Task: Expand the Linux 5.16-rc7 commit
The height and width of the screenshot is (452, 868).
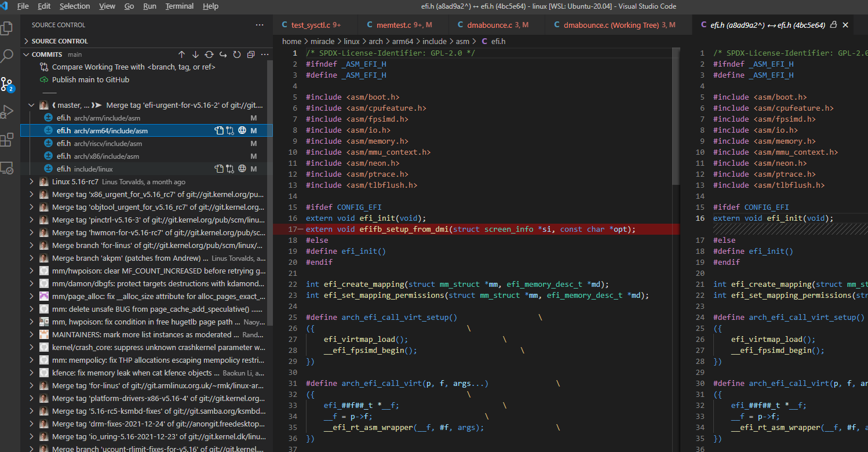Action: (32, 181)
